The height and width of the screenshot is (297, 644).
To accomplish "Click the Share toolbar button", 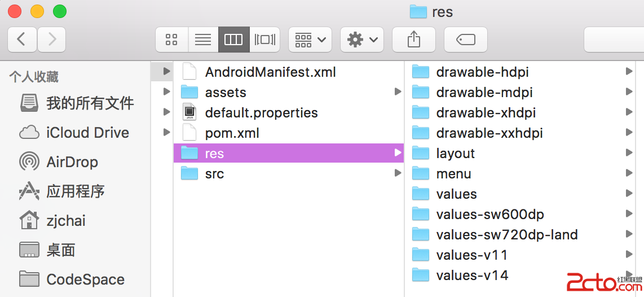I will (413, 40).
